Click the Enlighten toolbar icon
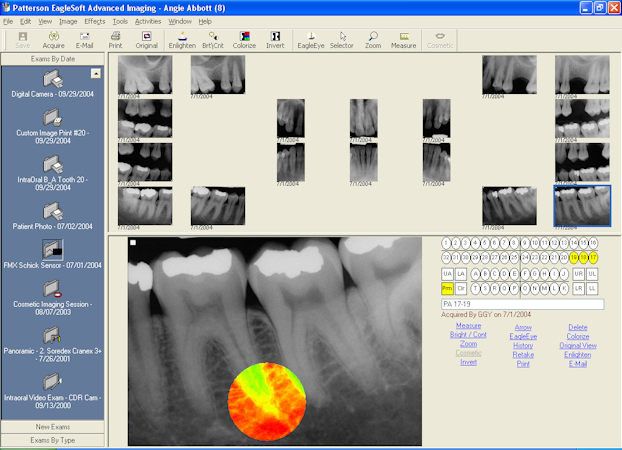Screen dimensions: 622x450 coord(182,40)
